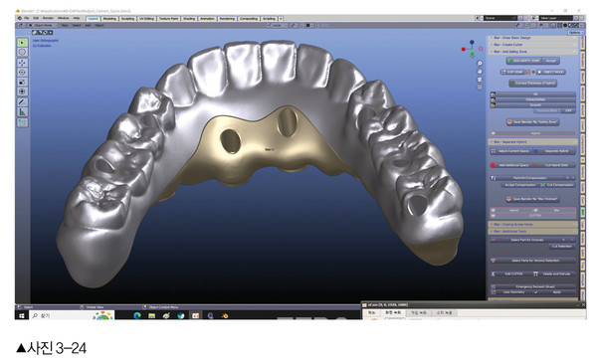Viewport: 597px width, 364px height.
Task: Click the Windows taskbar search field
Action: (61, 315)
